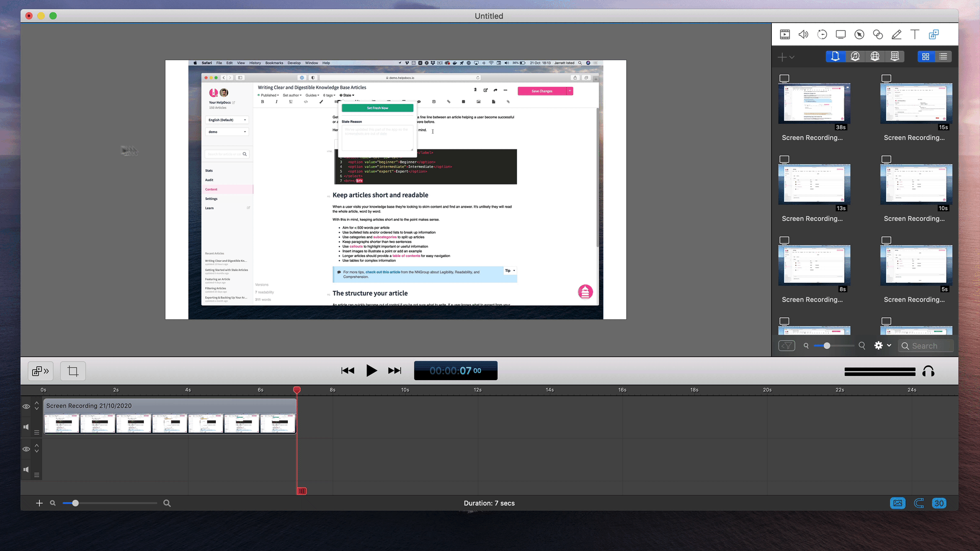Screen dimensions: 980x551
Task: Expand the media library toggle chevrons button
Action: 40,371
